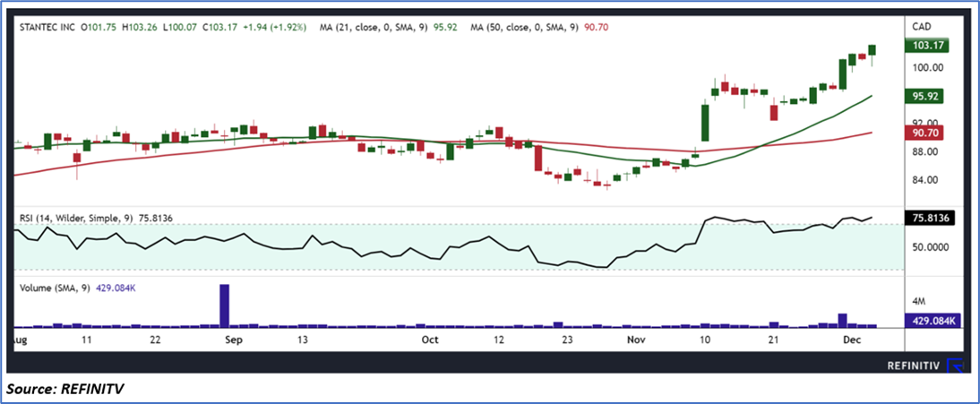
Task: Click the close price C103.17
Action: coord(219,27)
